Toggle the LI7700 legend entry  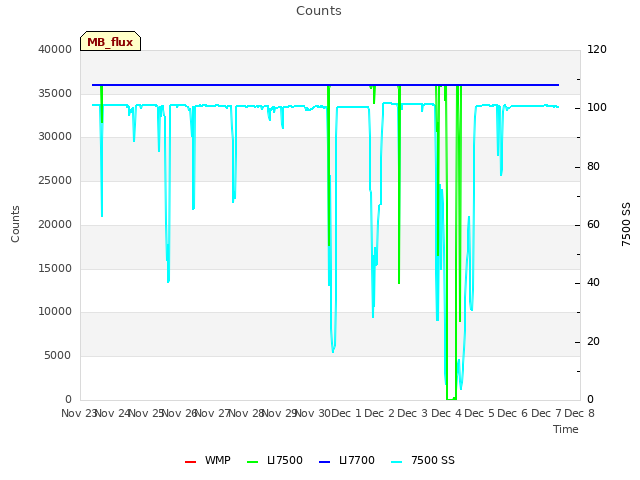coord(347,460)
